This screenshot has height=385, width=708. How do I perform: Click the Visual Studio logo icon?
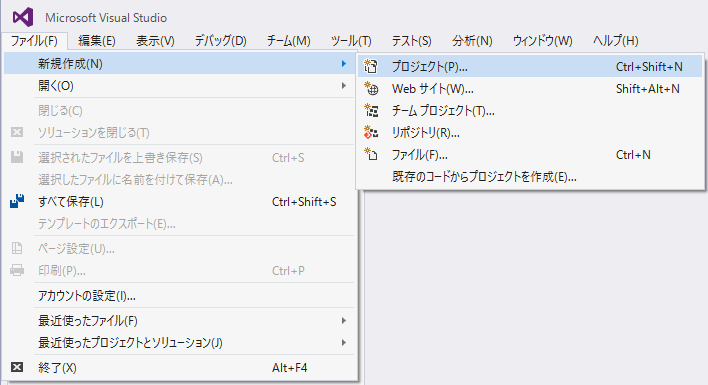[x=23, y=17]
